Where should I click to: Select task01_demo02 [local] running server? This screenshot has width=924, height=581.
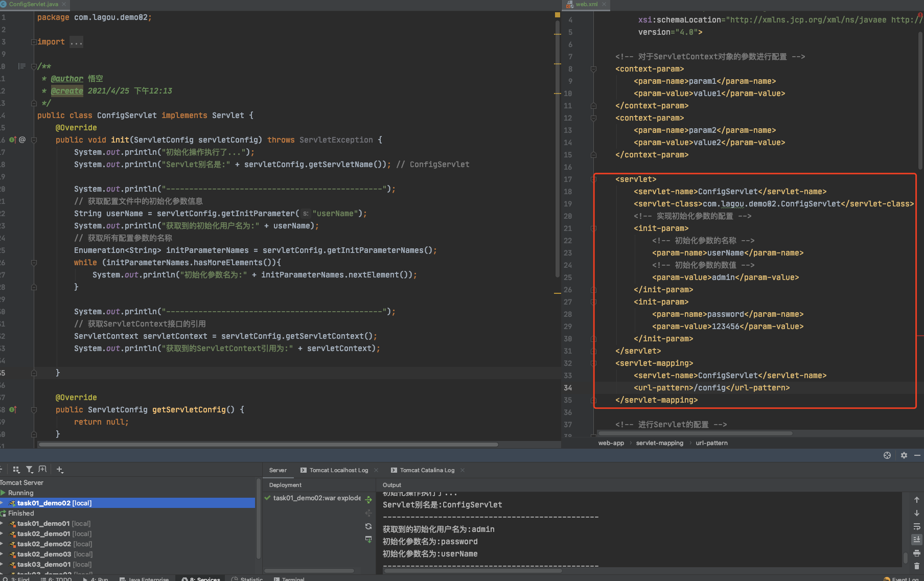(x=127, y=503)
